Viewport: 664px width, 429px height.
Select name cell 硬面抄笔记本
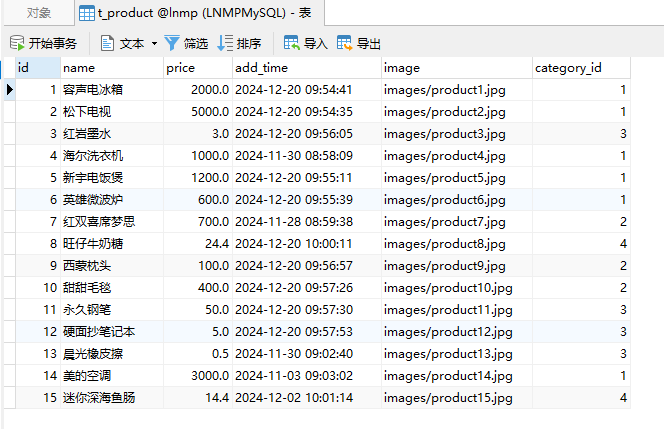pos(112,332)
